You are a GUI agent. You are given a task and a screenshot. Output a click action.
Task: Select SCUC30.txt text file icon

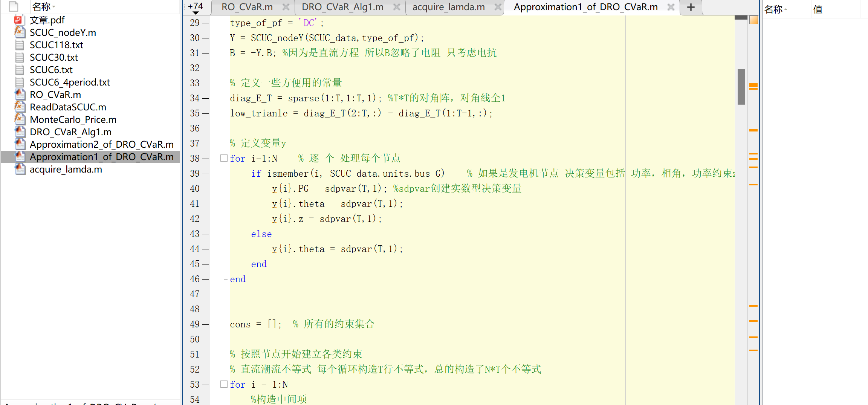[x=20, y=57]
